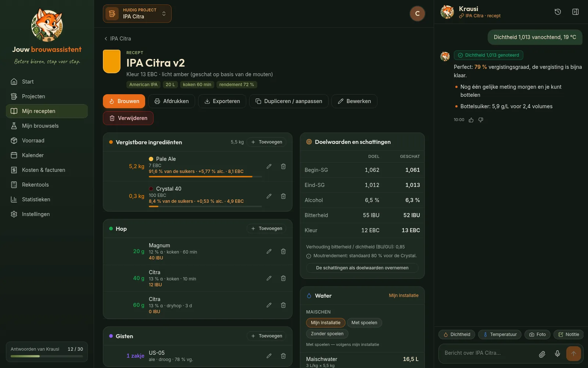Click the recipe color swatch
Image resolution: width=588 pixels, height=368 pixels.
(112, 61)
